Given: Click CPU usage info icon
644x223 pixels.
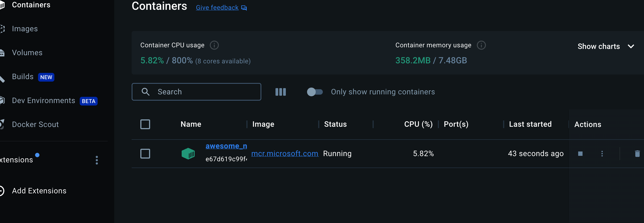Looking at the screenshot, I should pos(214,45).
